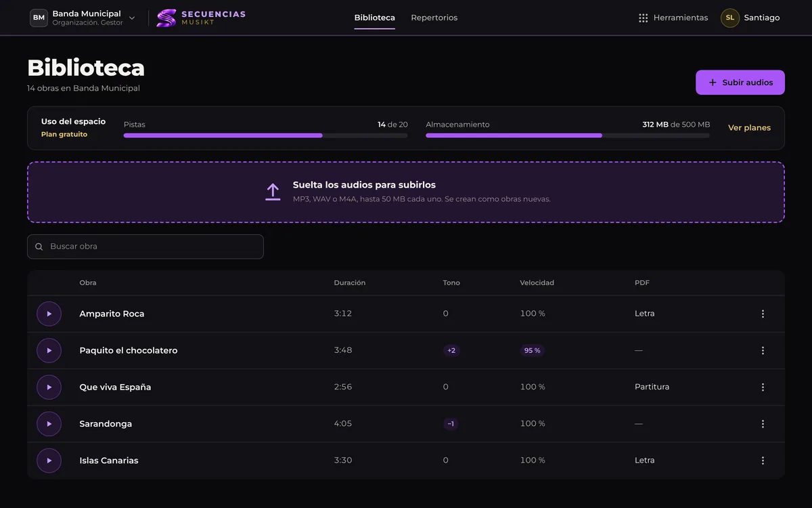Click the Letra PDF for Amparito Roca

click(x=644, y=314)
